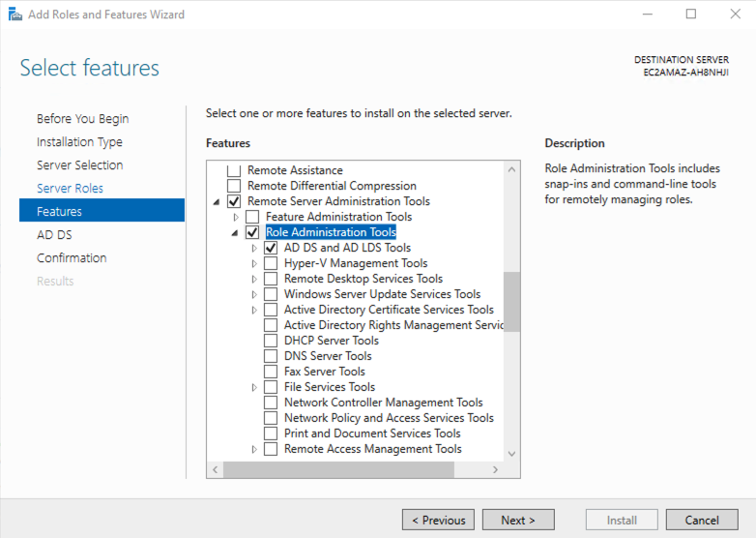Select the Features step

click(102, 210)
